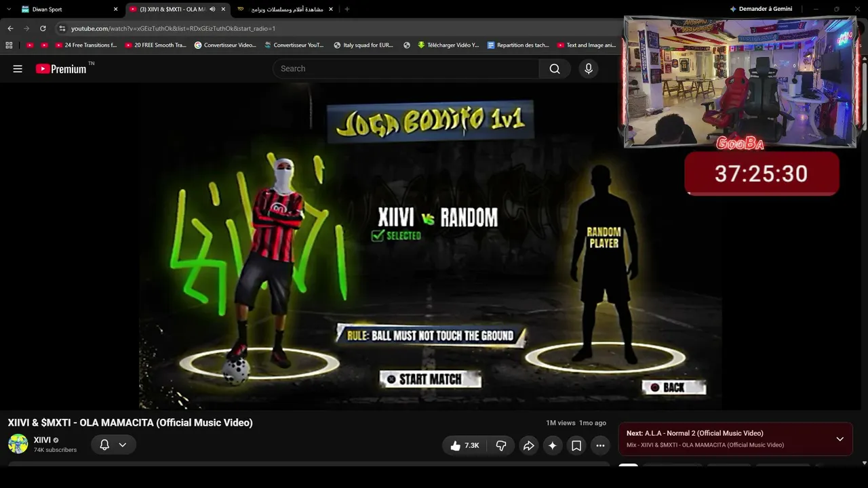This screenshot has height=488, width=868.
Task: Share the OLA MAMACITA video
Action: point(528,445)
